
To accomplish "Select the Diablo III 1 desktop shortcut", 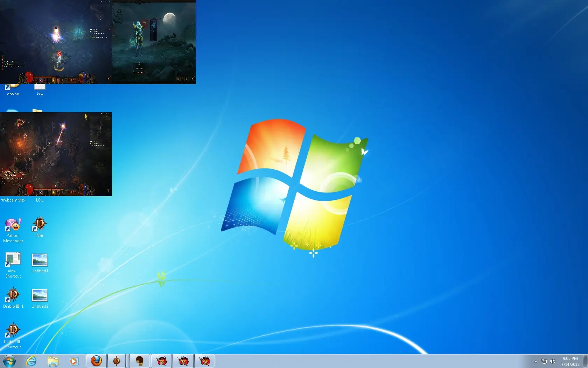I will [x=13, y=298].
